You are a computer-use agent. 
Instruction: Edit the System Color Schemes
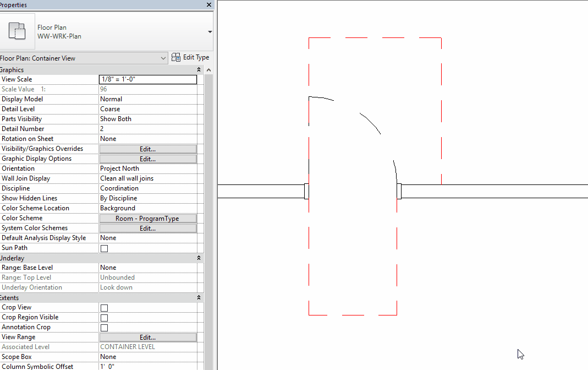click(147, 228)
